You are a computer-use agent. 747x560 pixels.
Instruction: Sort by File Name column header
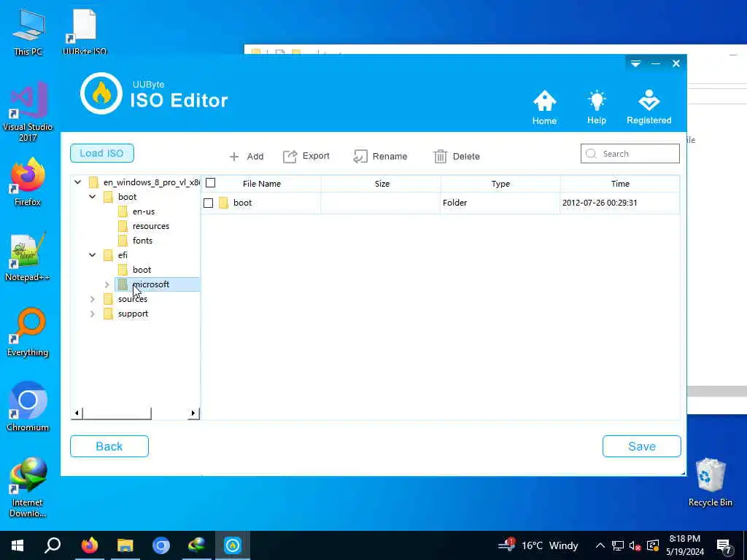click(262, 183)
